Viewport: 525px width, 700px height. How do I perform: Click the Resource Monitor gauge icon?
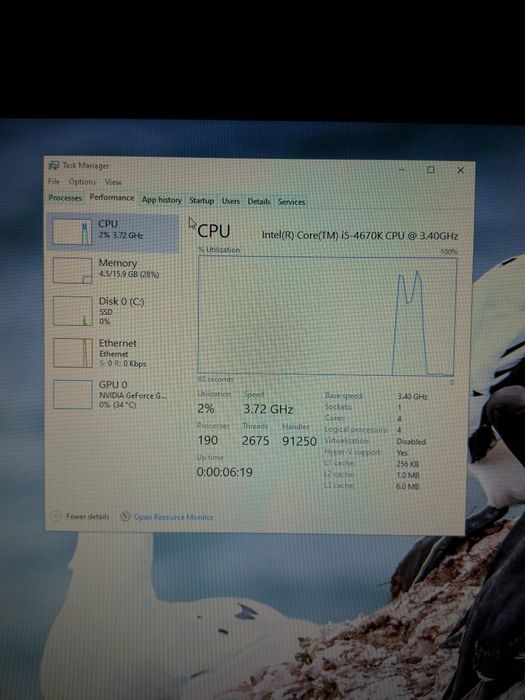125,517
